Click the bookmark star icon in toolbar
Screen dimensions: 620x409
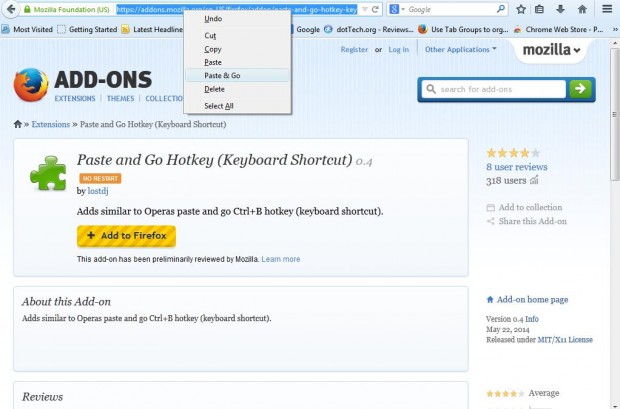[x=521, y=9]
